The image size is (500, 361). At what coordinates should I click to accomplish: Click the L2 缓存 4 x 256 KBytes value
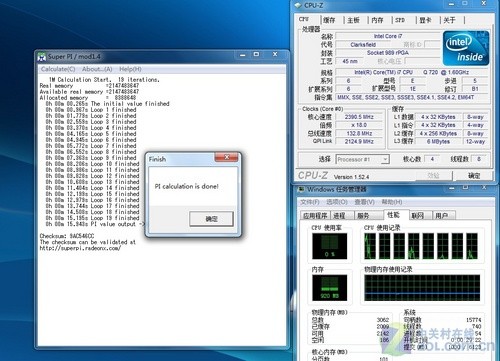[x=438, y=133]
